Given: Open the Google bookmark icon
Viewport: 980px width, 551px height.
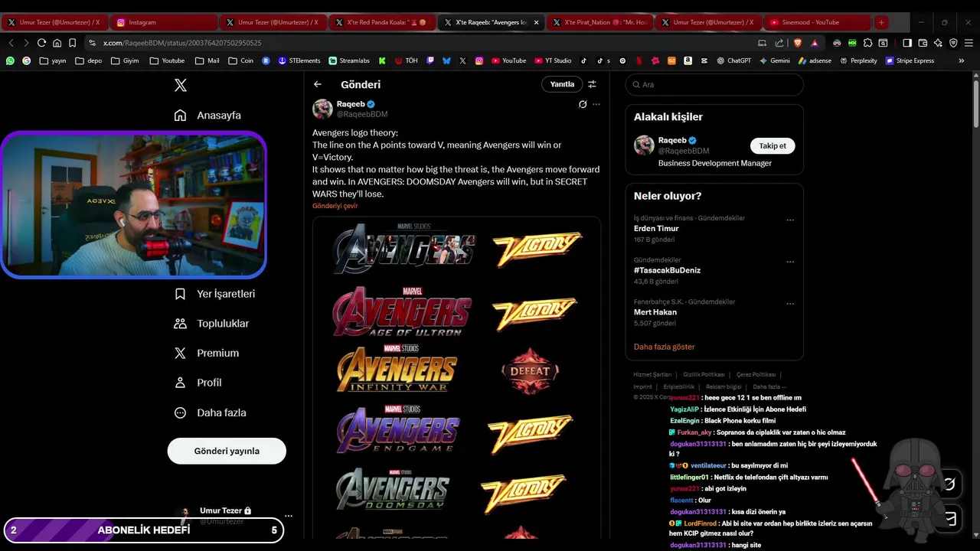Looking at the screenshot, I should pyautogui.click(x=26, y=60).
